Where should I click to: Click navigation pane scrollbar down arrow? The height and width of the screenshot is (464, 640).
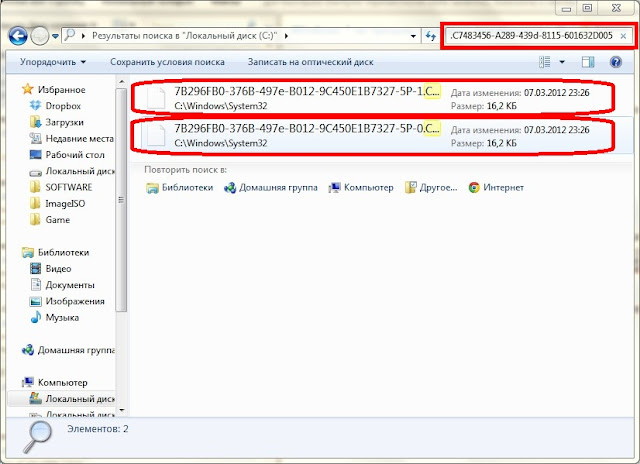(121, 410)
